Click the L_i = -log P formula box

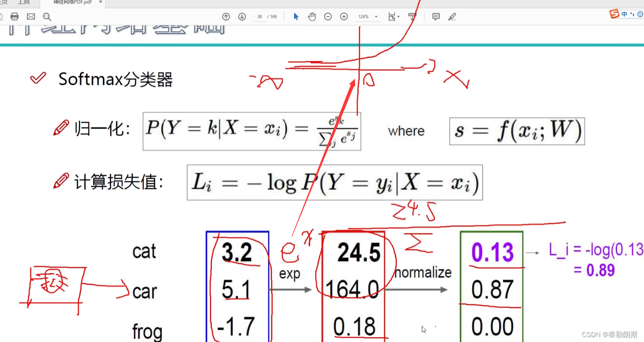coord(335,182)
